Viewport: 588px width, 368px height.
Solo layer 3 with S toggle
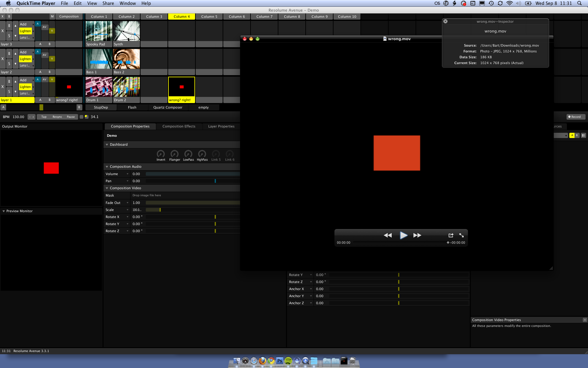[9, 36]
